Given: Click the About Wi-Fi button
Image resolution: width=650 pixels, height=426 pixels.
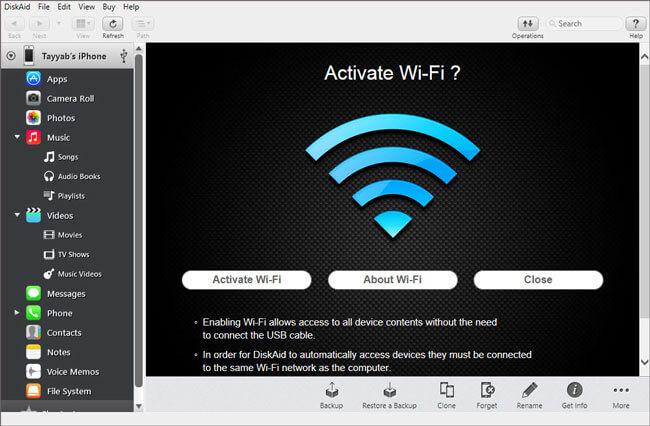Looking at the screenshot, I should point(393,280).
